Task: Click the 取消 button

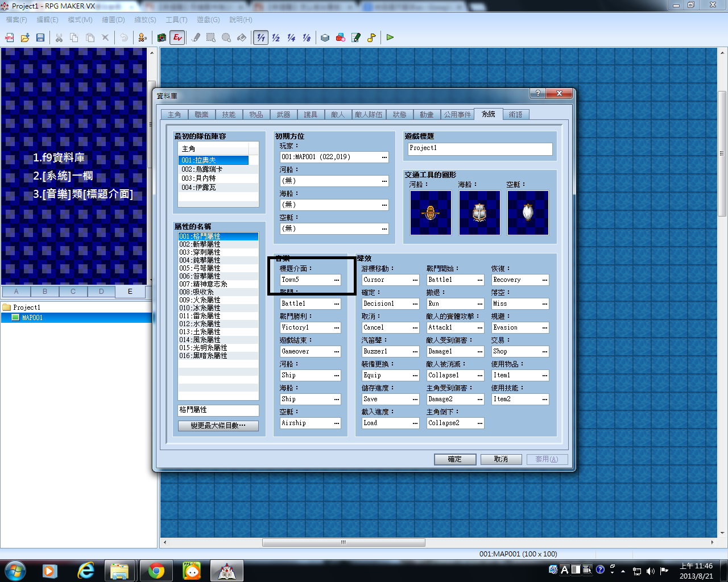Action: [x=501, y=459]
